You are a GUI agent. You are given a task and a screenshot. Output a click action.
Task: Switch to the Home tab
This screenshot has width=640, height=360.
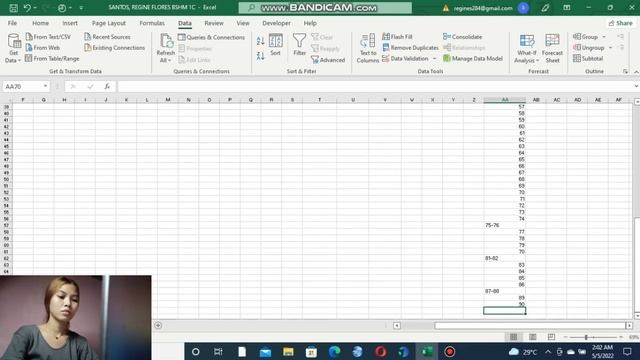40,23
